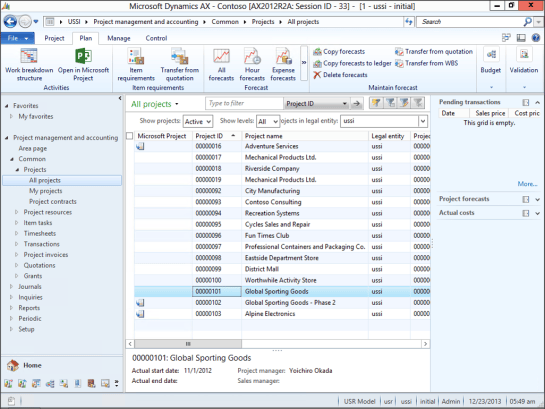This screenshot has width=545, height=409.
Task: Click in the Search box
Action: (470, 22)
